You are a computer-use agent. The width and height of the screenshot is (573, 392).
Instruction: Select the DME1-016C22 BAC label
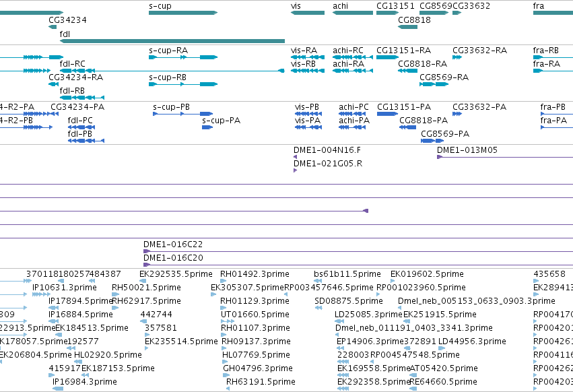173,244
